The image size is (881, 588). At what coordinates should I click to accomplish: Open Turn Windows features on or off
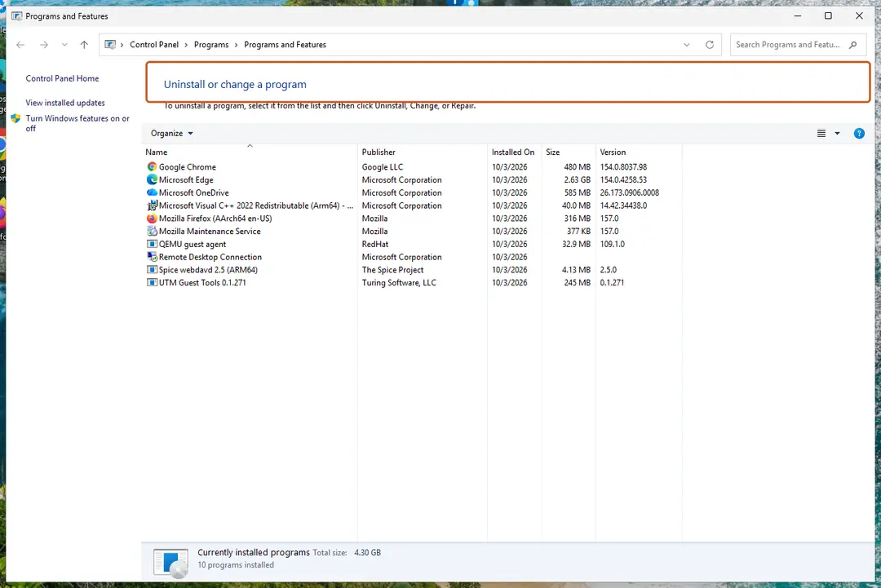pos(77,123)
